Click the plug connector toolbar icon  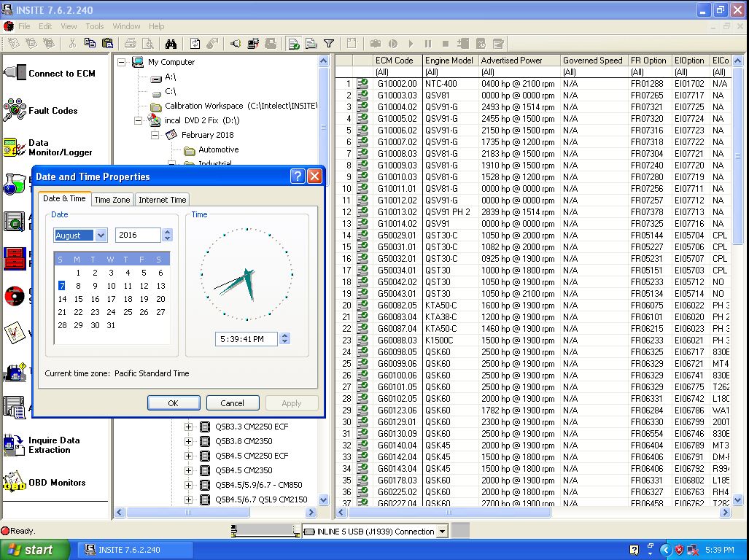(x=235, y=44)
